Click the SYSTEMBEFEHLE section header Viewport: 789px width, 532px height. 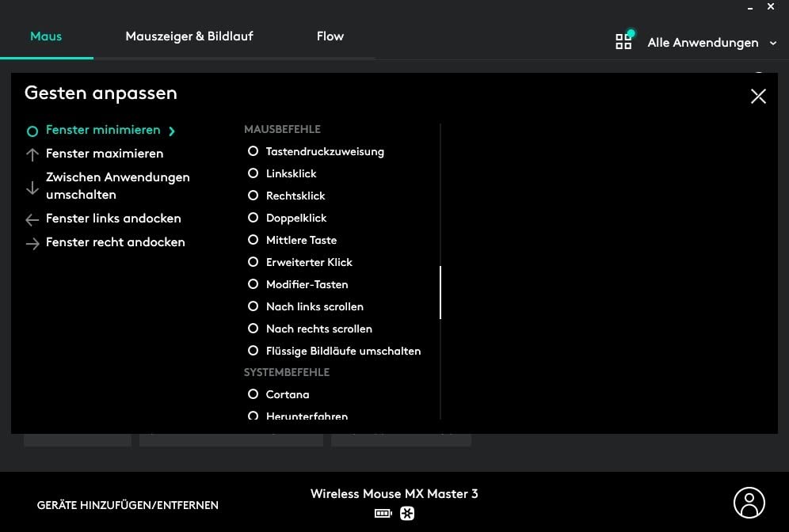click(287, 372)
